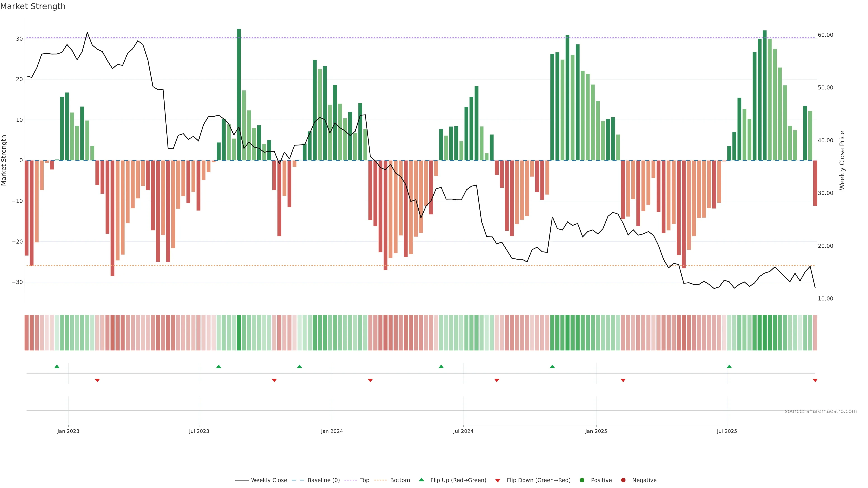Image resolution: width=868 pixels, height=488 pixels.
Task: Click the flip-up triangle just after Jul 2025
Action: [x=729, y=366]
